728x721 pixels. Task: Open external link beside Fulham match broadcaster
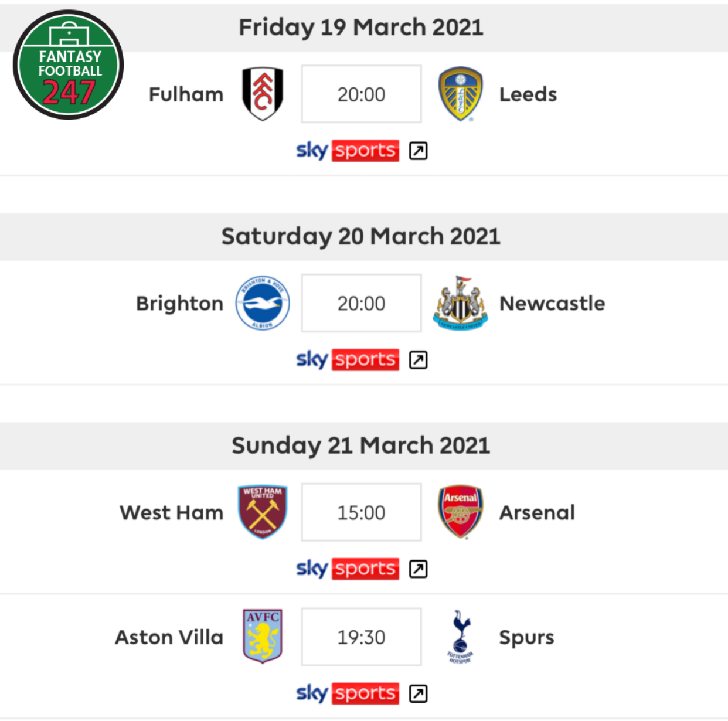[x=417, y=150]
